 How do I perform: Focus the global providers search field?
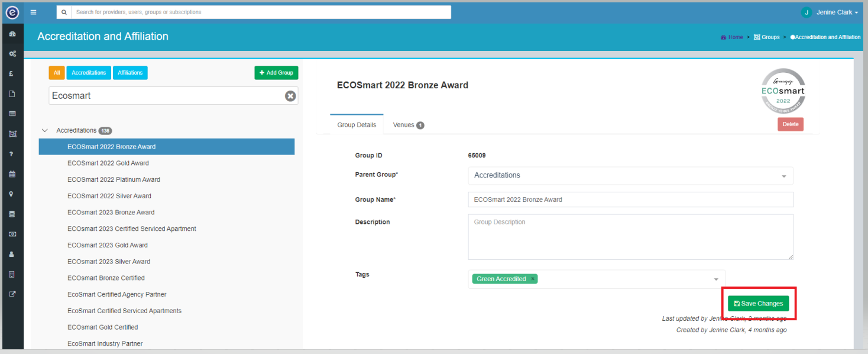click(261, 12)
